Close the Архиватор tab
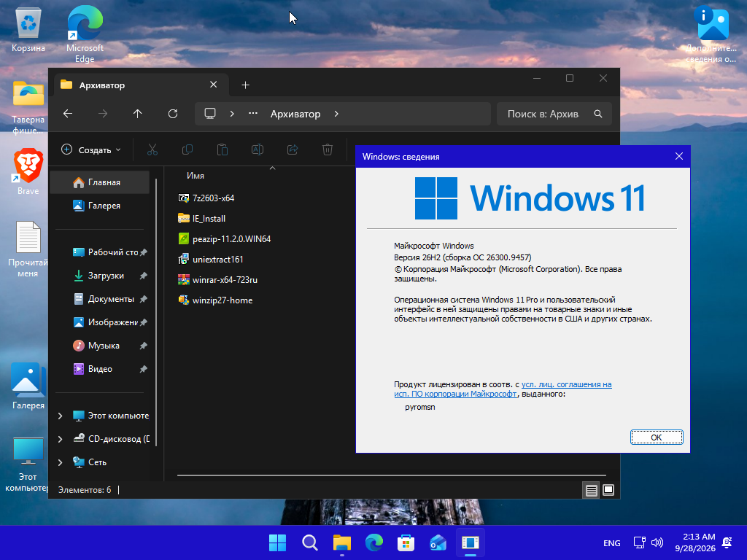 click(214, 85)
